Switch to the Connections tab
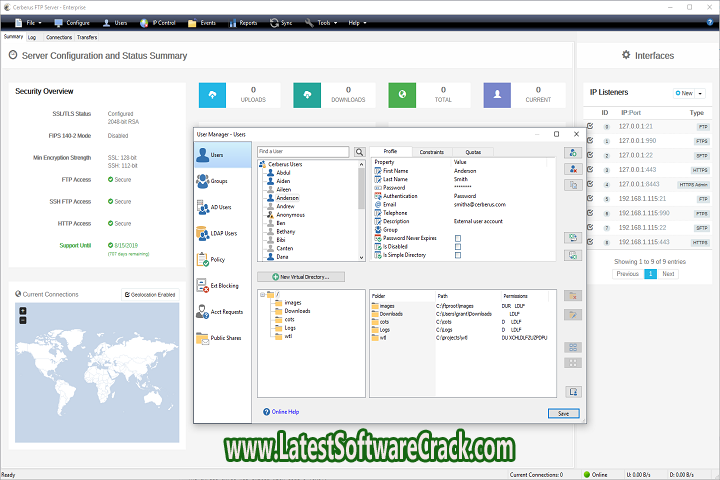This screenshot has height=480, width=720. (x=59, y=37)
